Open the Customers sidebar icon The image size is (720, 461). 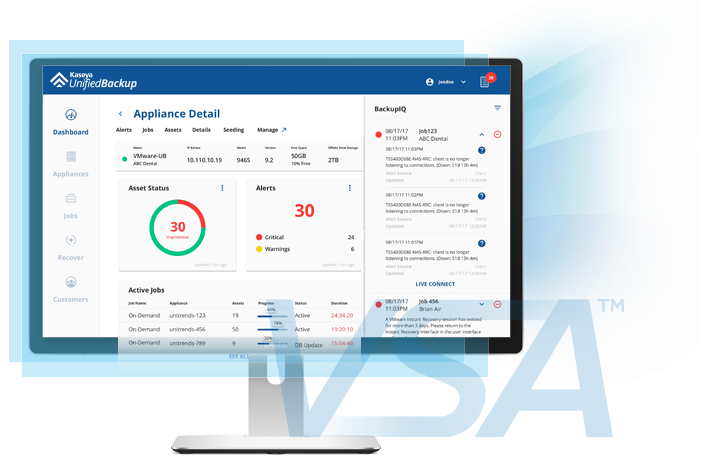(x=71, y=282)
